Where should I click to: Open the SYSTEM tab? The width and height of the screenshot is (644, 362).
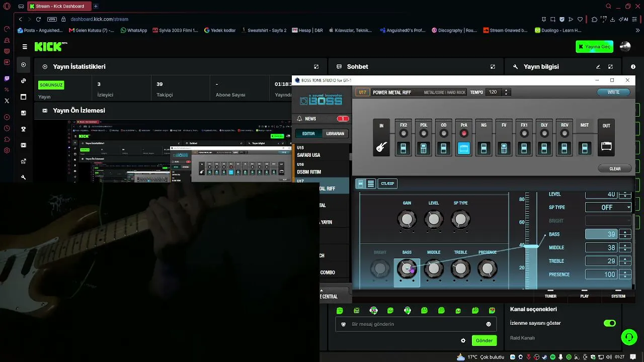click(618, 296)
